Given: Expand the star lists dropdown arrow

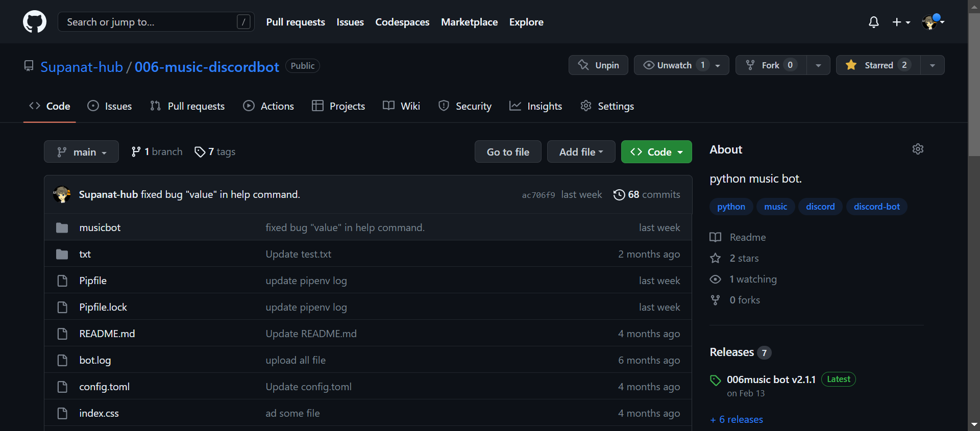Looking at the screenshot, I should coord(933,65).
